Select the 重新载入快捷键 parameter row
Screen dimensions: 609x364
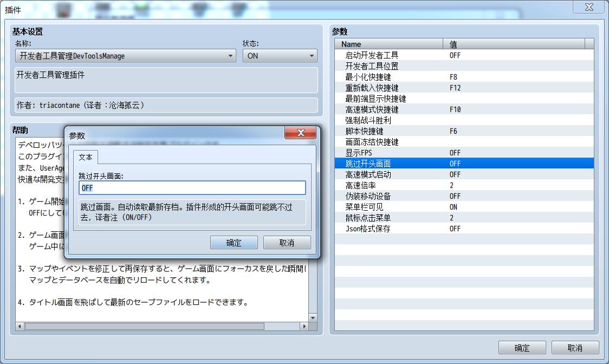click(464, 88)
